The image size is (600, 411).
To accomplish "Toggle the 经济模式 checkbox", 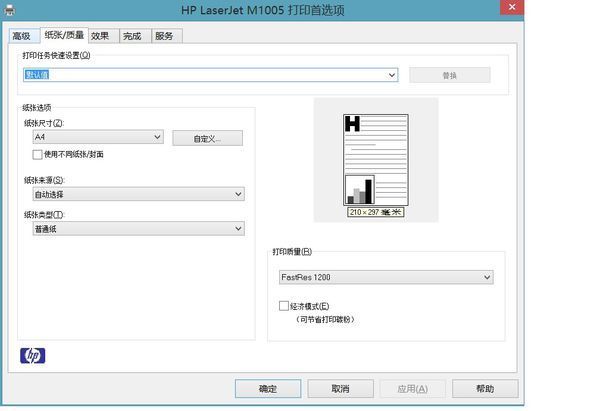I will pyautogui.click(x=285, y=306).
